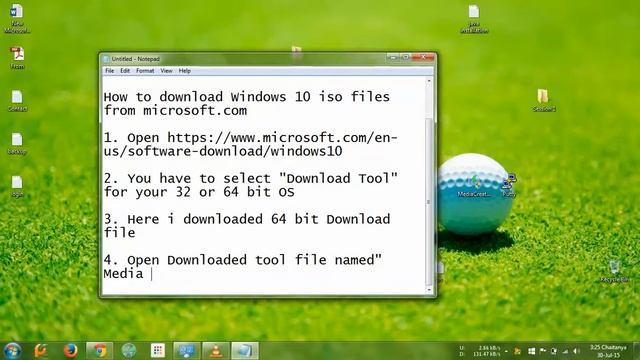Open the View menu in Notepad

(166, 71)
